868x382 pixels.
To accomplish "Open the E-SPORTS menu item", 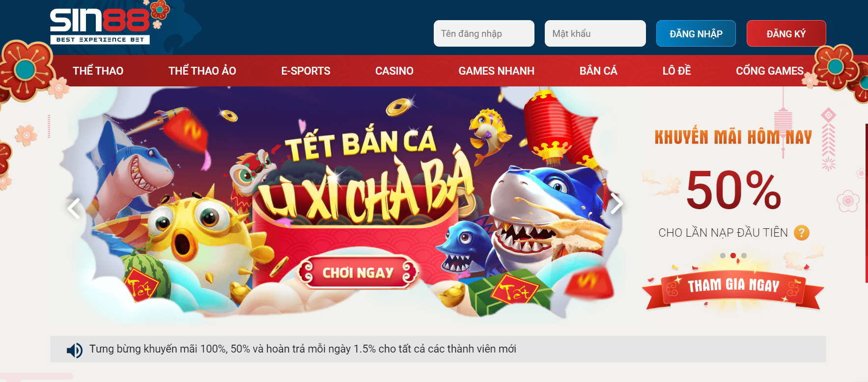I will pyautogui.click(x=306, y=71).
